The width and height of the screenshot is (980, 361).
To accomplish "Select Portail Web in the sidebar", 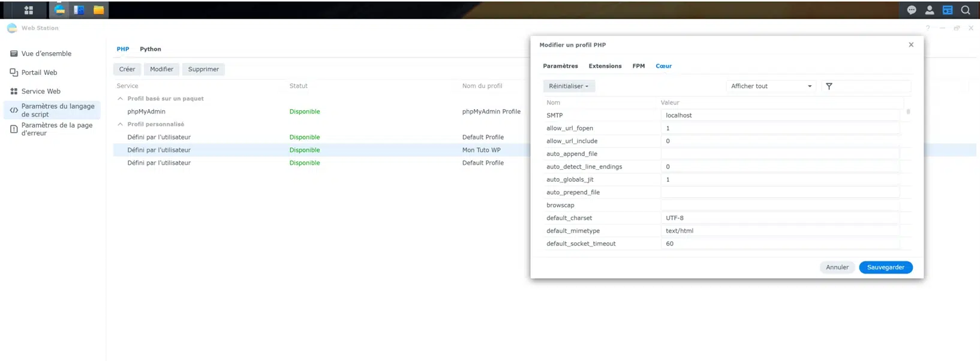I will click(x=39, y=73).
